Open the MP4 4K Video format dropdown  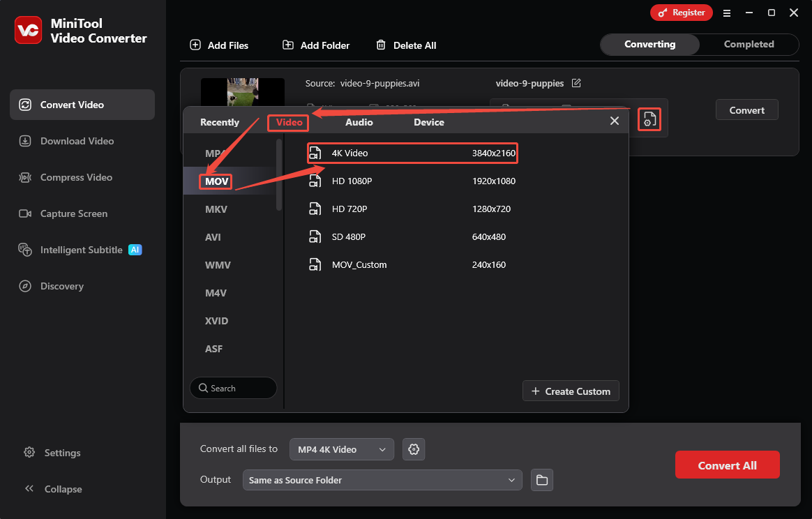pyautogui.click(x=341, y=449)
